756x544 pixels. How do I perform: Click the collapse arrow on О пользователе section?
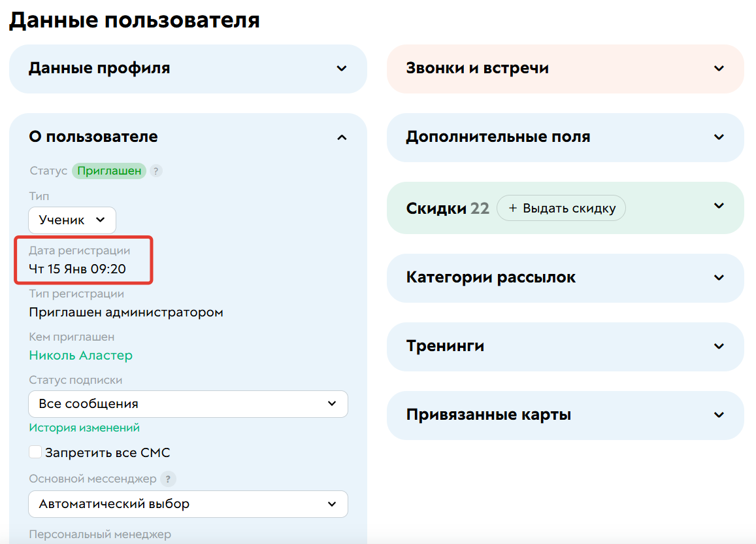(x=342, y=137)
